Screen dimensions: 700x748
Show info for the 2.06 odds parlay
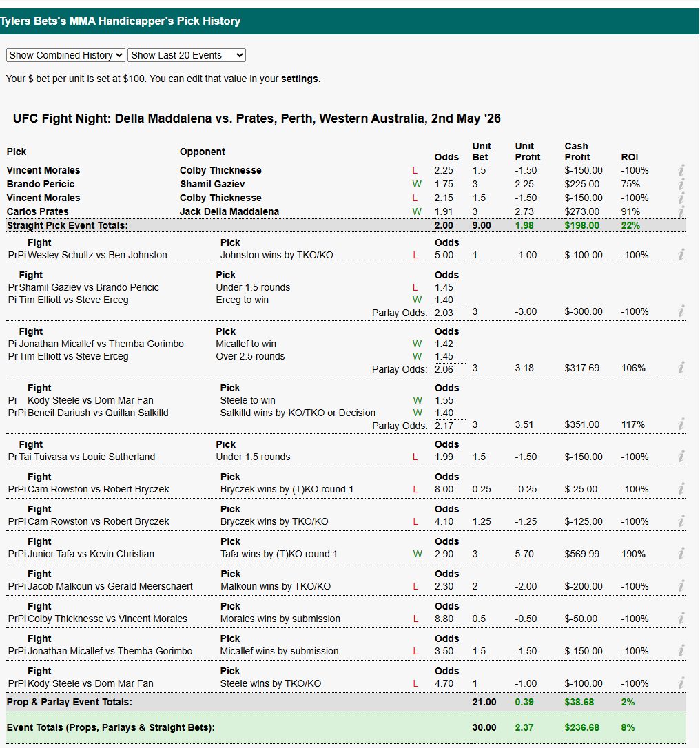pyautogui.click(x=681, y=368)
